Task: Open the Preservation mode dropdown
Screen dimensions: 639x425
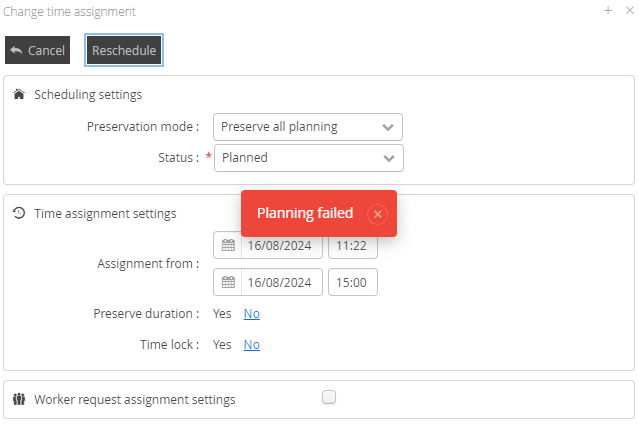Action: tap(308, 127)
